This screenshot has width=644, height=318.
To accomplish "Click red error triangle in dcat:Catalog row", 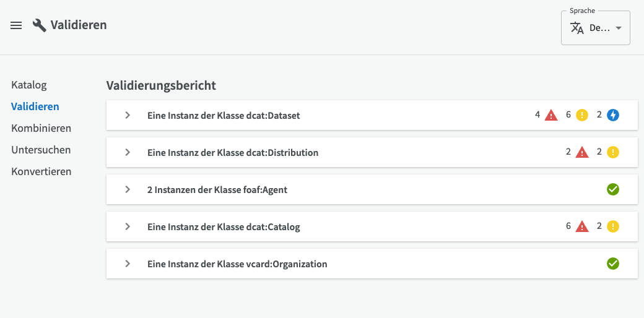I will coord(582,226).
